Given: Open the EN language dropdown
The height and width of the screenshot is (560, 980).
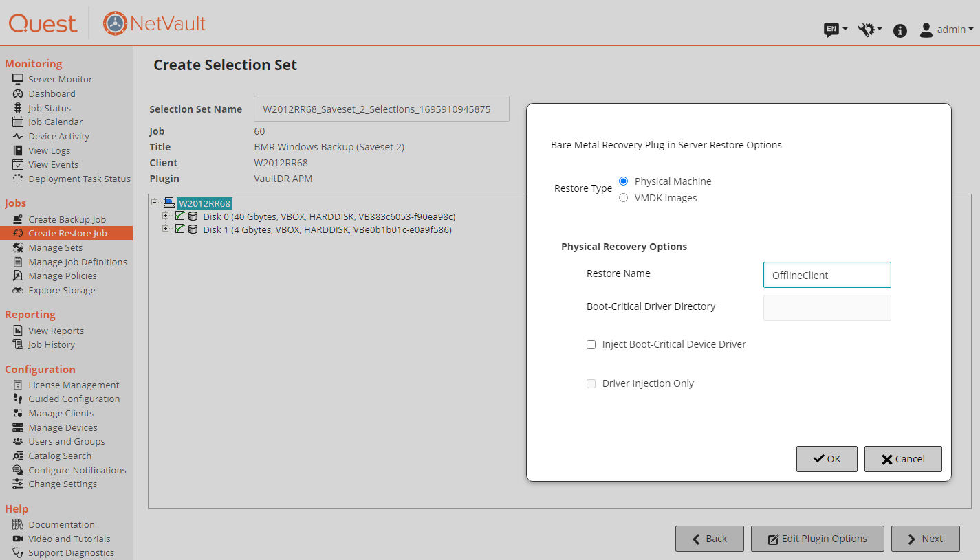Looking at the screenshot, I should click(836, 30).
